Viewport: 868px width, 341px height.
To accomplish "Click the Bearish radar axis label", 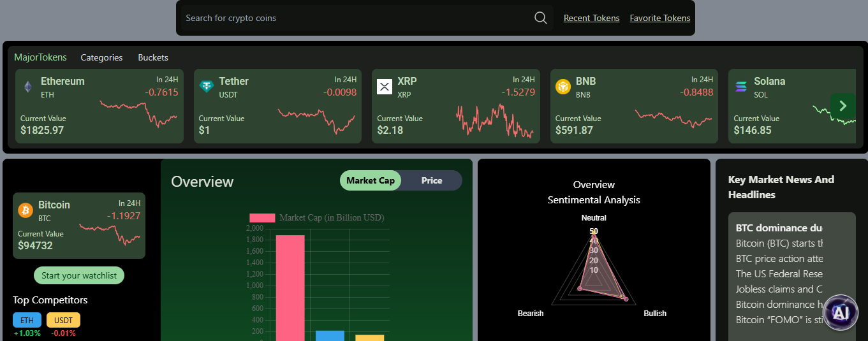I will coord(531,313).
